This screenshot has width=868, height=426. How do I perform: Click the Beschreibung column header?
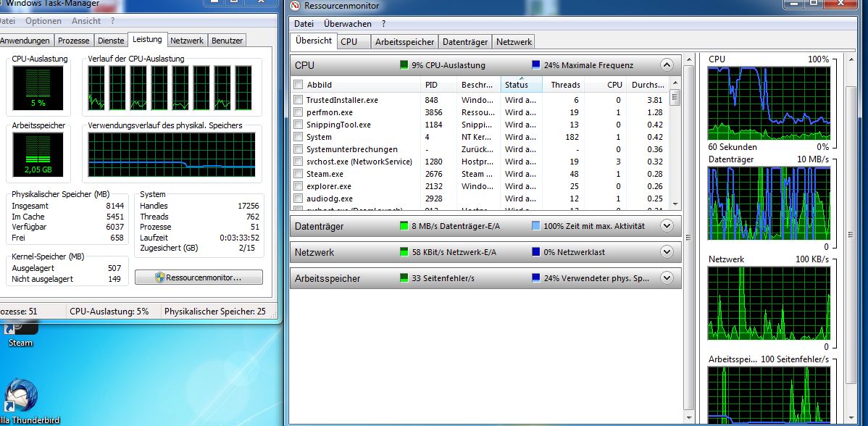pos(477,85)
